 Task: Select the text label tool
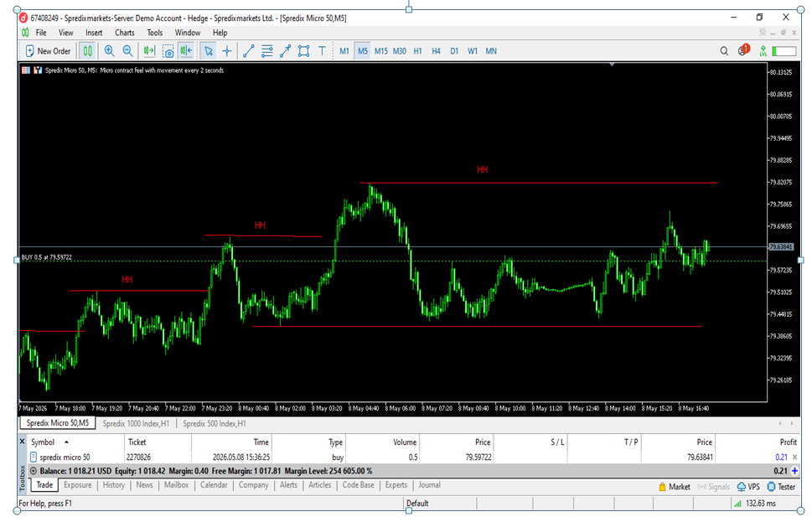coord(322,51)
